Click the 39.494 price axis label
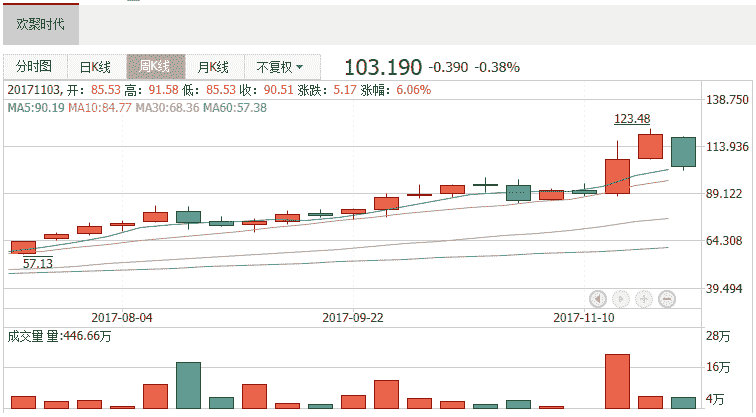Image resolution: width=756 pixels, height=417 pixels. [x=724, y=288]
